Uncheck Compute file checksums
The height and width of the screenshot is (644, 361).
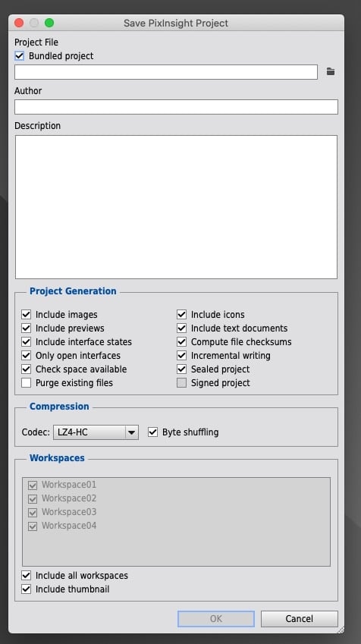coord(181,341)
